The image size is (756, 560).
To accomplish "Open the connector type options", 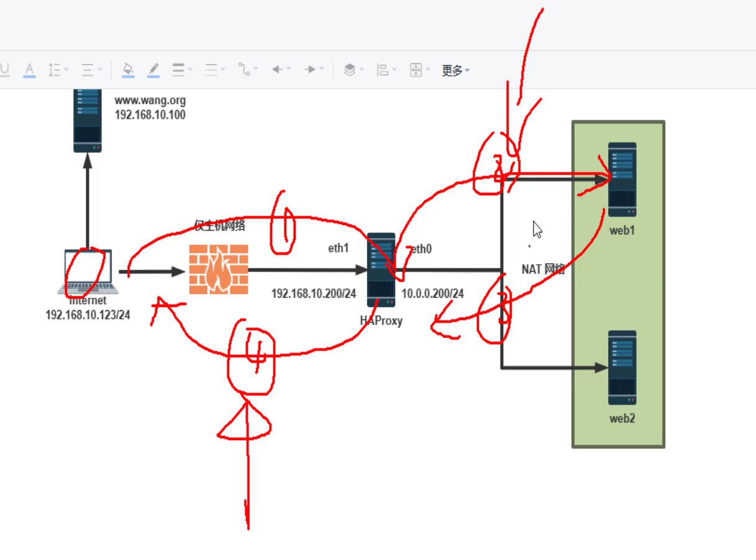I will [x=248, y=70].
